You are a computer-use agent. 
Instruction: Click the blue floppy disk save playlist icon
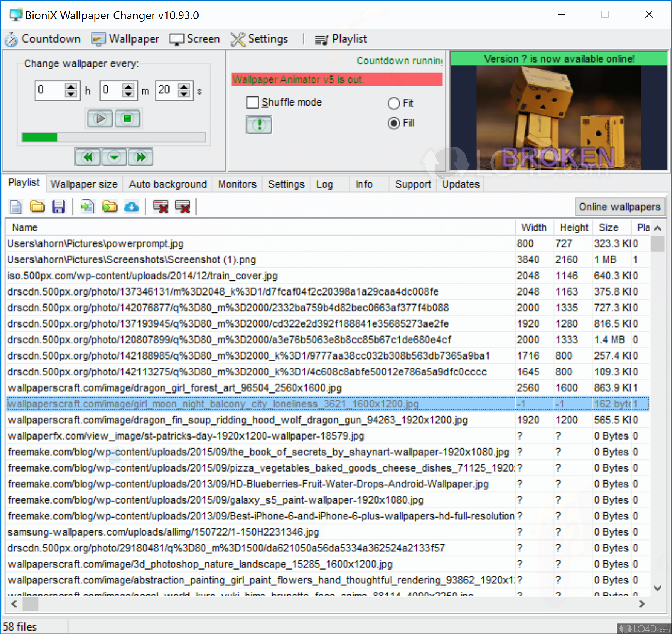point(58,207)
